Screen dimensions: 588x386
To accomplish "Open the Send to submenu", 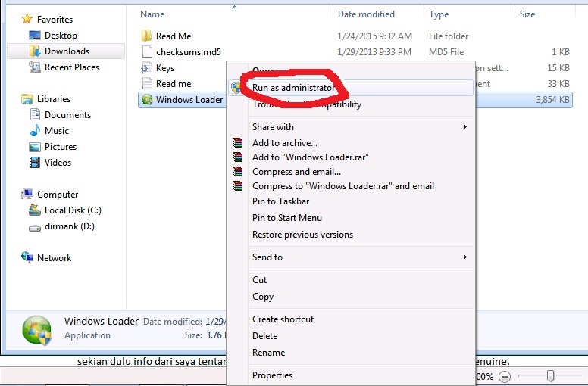I will (x=350, y=257).
